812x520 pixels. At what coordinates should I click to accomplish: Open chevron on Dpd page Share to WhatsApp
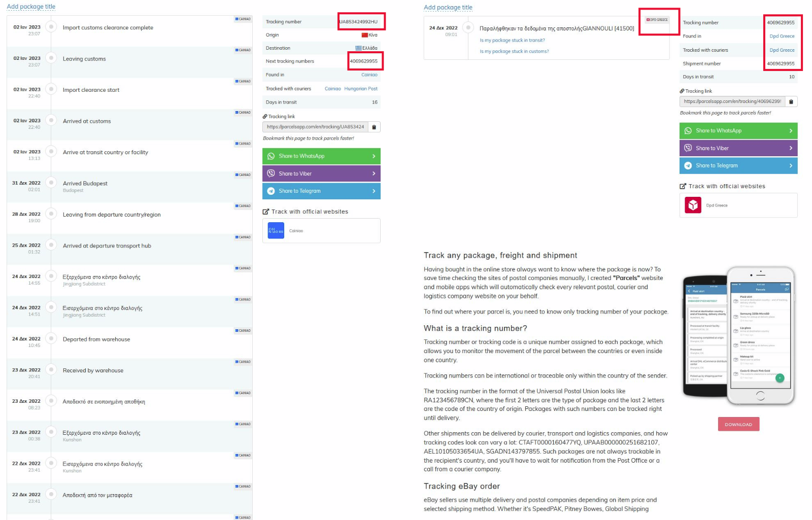791,131
